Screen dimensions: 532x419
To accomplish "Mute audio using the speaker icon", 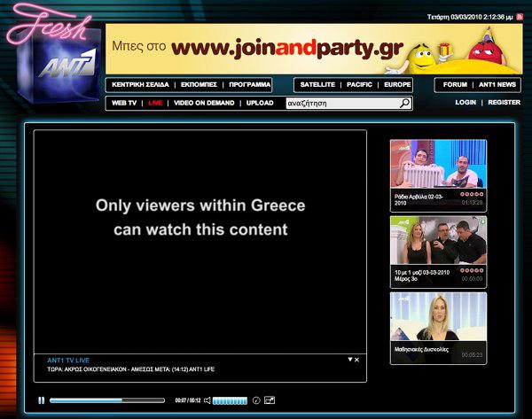I will coord(207,400).
